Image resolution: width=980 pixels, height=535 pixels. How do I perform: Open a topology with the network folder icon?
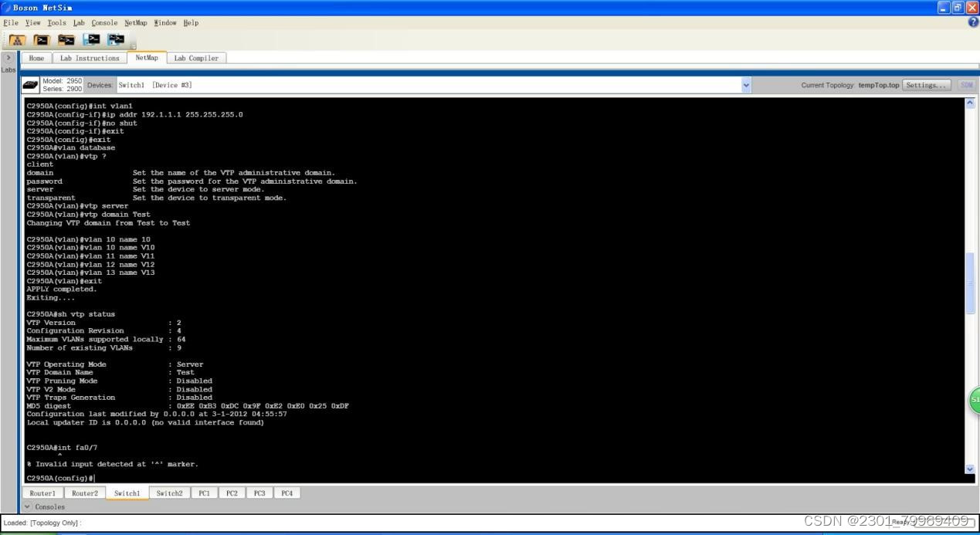tap(18, 40)
